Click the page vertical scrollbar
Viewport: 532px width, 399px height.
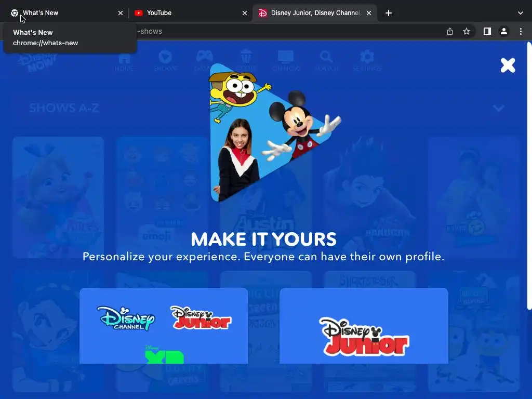tap(529, 176)
